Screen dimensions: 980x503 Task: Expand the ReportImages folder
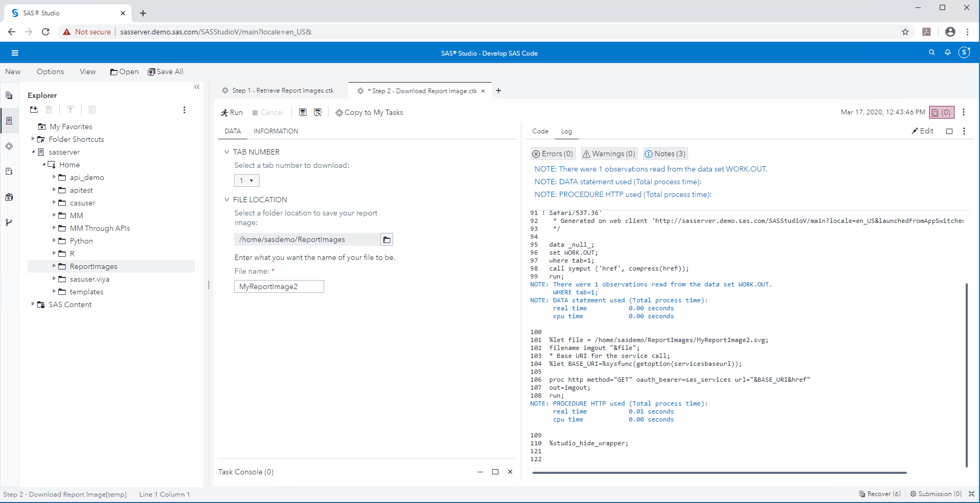54,266
